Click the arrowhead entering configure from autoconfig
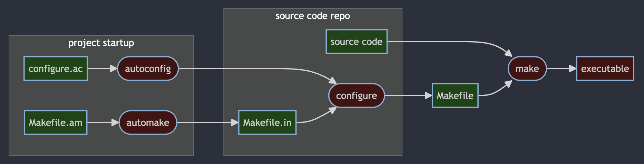 pyautogui.click(x=333, y=81)
